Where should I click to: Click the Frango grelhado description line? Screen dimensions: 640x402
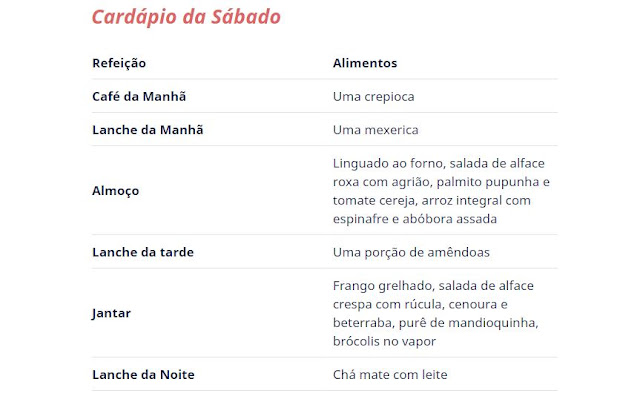(433, 286)
